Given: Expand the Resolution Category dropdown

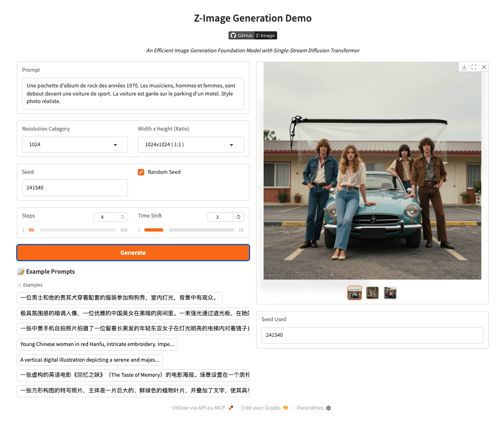Looking at the screenshot, I should click(75, 145).
